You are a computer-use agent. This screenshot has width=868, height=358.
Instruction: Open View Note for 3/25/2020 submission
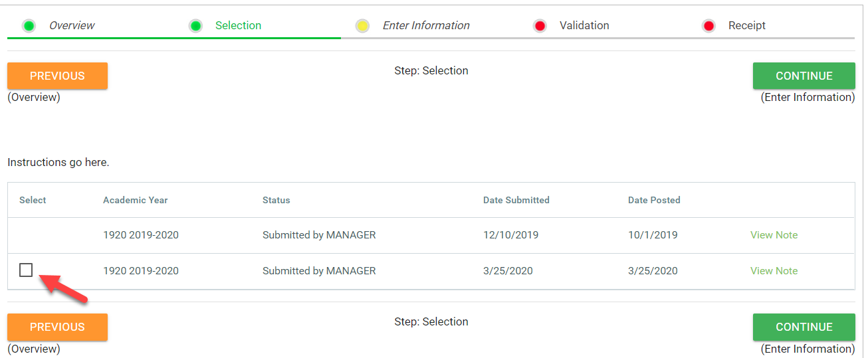(x=774, y=271)
